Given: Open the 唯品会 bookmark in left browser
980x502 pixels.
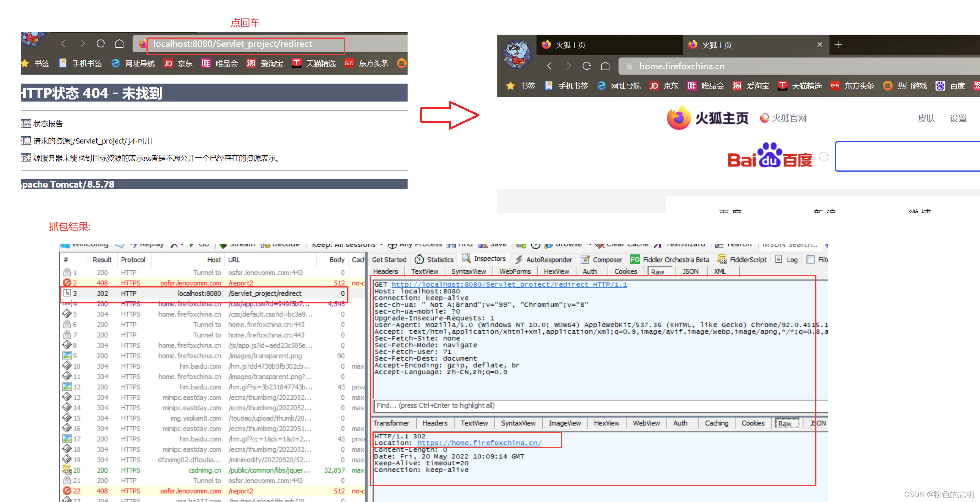Looking at the screenshot, I should pos(220,63).
